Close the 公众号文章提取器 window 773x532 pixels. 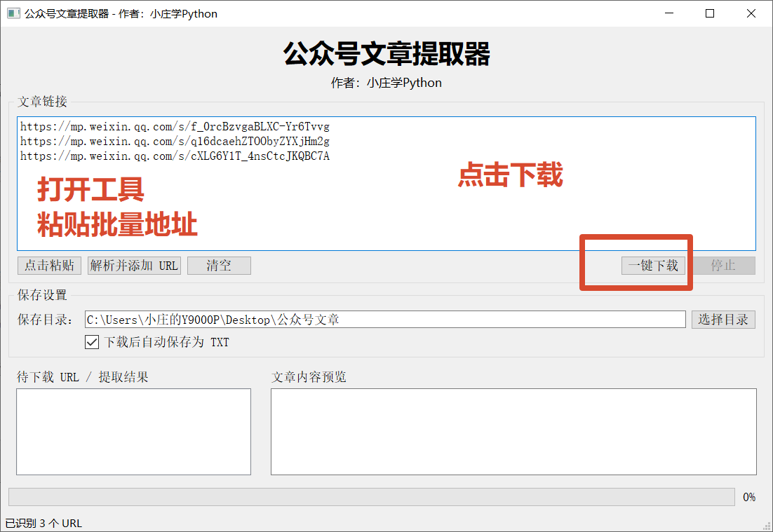751,13
